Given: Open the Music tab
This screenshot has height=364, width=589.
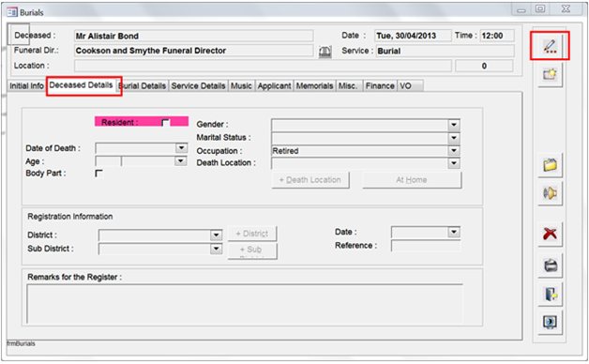Looking at the screenshot, I should [241, 85].
